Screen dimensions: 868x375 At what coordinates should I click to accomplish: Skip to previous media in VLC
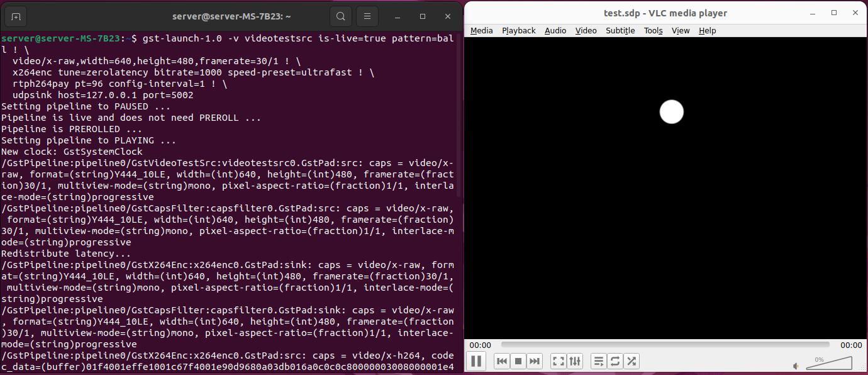502,361
